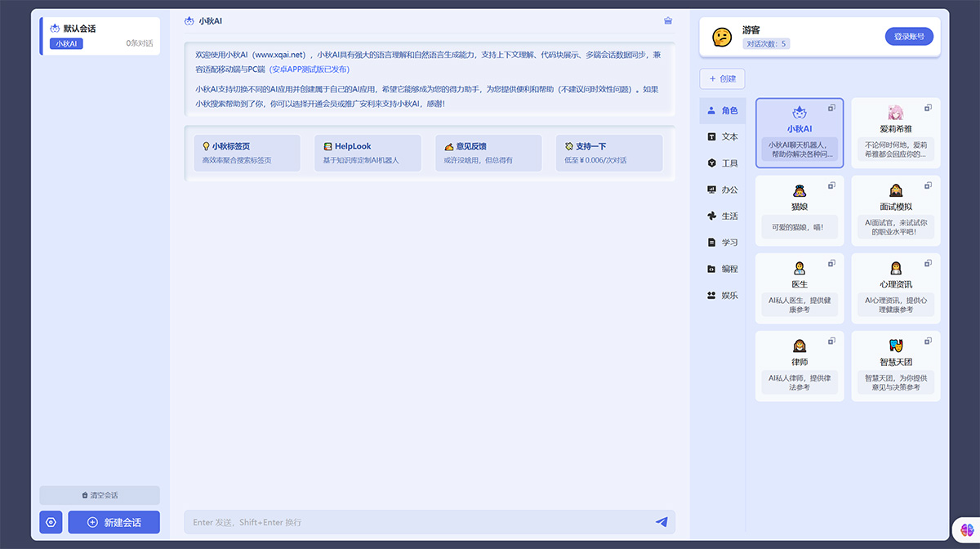
Task: Click the trash icon above the chat
Action: tap(667, 20)
